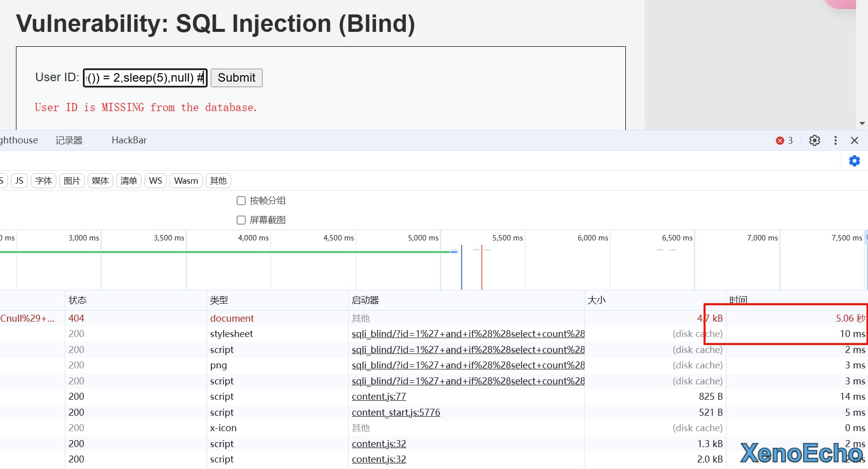Click page scrollbar down arrow
Viewport: 868px width, 469px height.
coord(862,123)
